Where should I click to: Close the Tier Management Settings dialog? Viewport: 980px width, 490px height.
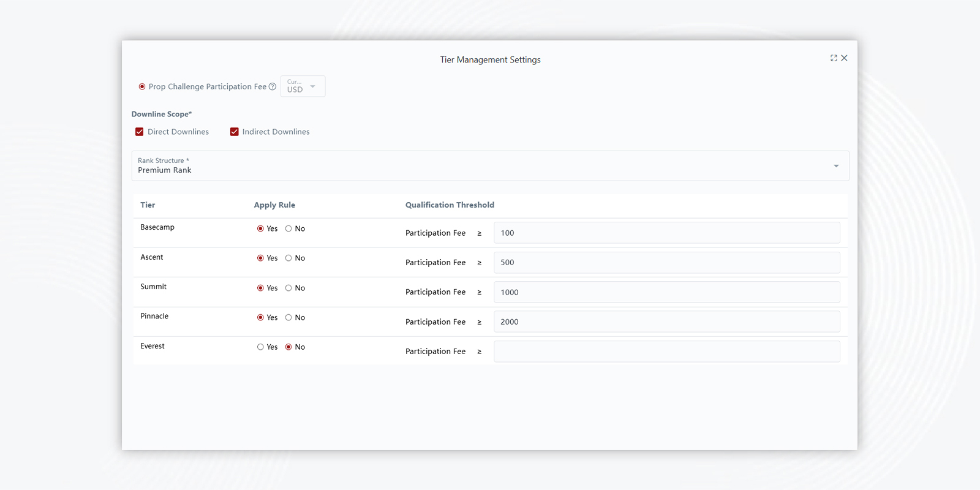[845, 58]
